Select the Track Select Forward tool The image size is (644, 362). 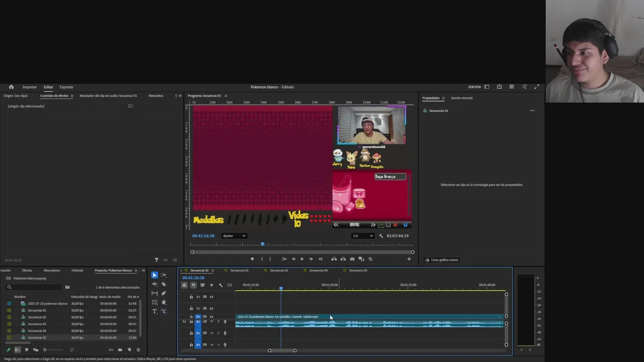pos(164,275)
